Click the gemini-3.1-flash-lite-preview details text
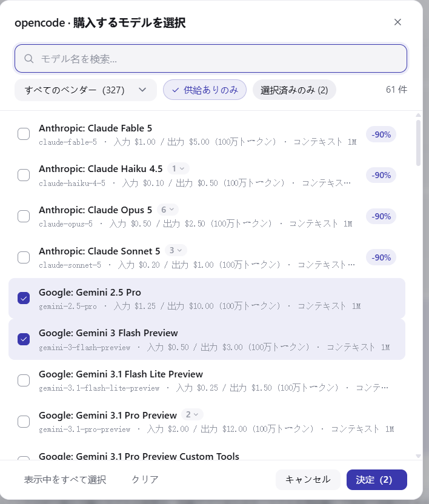Image resolution: width=429 pixels, height=504 pixels. [x=213, y=388]
